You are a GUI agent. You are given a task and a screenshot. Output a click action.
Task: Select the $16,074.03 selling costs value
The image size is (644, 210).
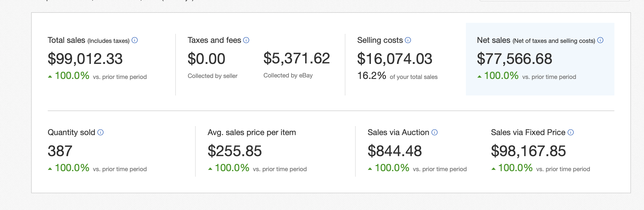click(395, 59)
